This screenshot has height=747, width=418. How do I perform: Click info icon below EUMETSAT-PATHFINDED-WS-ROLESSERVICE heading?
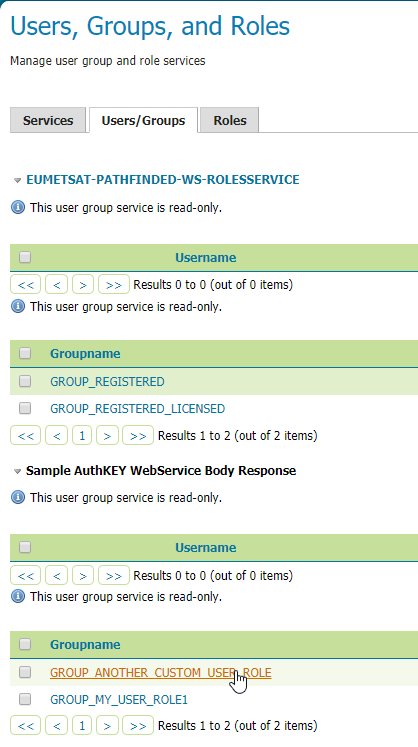(x=18, y=208)
